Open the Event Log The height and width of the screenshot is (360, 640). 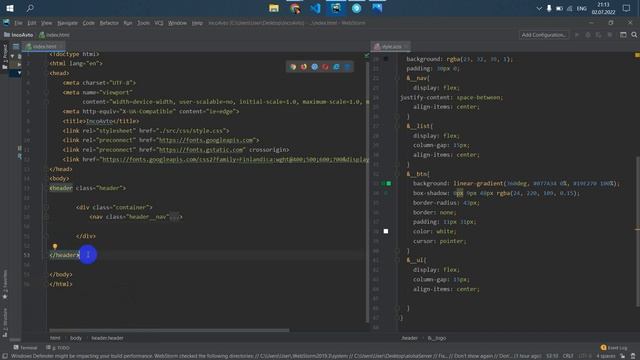614,348
